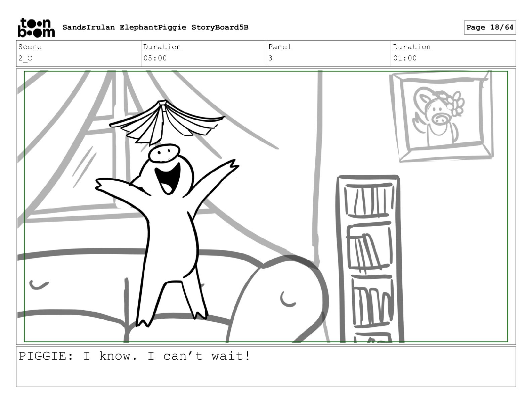Click the Page 18/64 indicator

click(x=490, y=28)
